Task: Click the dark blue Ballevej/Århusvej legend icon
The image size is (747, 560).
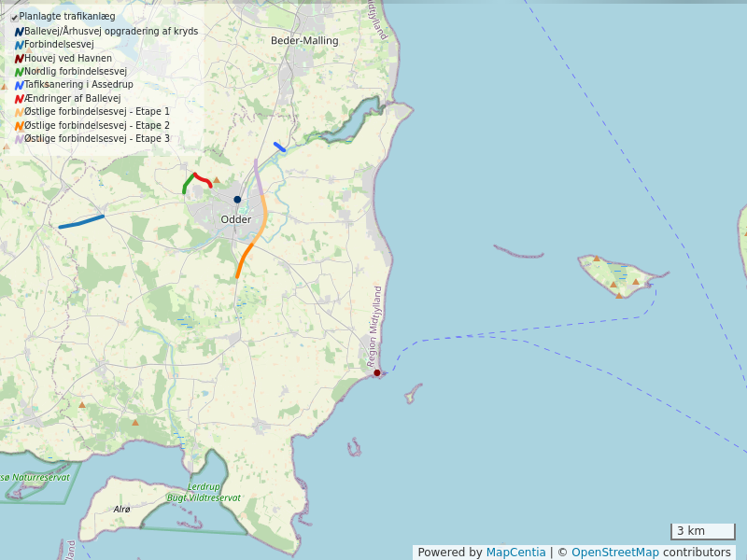Action: tap(19, 32)
